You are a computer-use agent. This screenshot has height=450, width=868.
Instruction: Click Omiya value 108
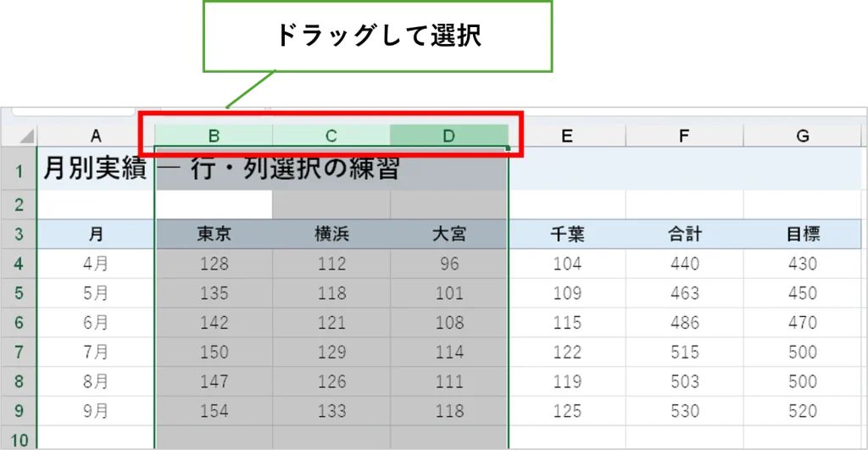click(x=449, y=322)
